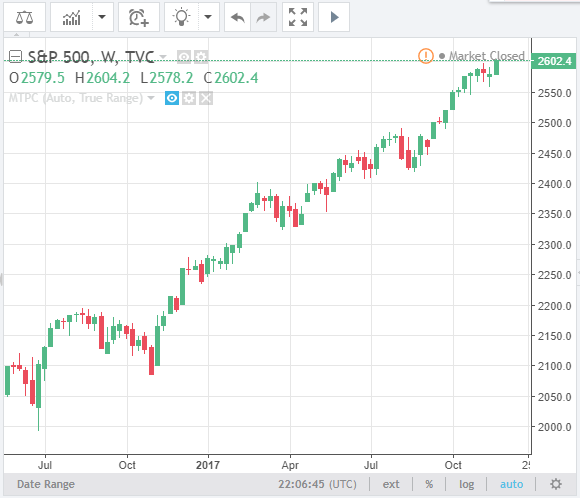Remove the MTPC indicator
The width and height of the screenshot is (580, 498).
pos(206,98)
